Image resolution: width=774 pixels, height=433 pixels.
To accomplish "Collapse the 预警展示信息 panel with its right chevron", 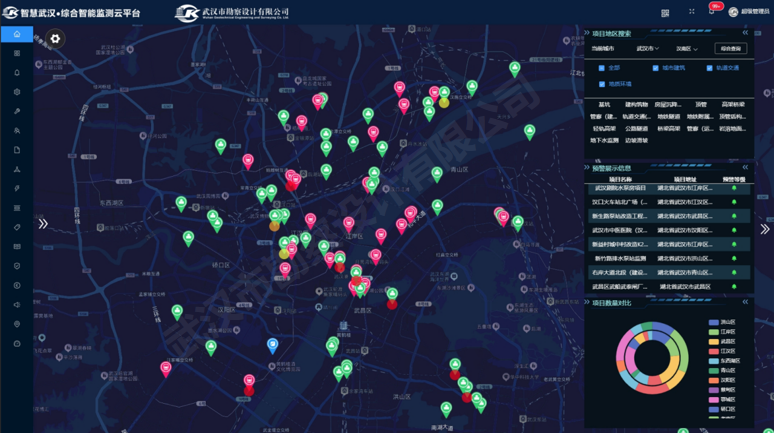I will (745, 167).
